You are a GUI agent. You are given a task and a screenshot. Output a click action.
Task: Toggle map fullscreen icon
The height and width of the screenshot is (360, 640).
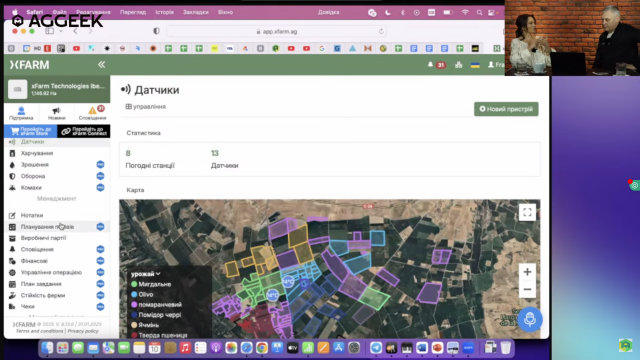pos(527,212)
